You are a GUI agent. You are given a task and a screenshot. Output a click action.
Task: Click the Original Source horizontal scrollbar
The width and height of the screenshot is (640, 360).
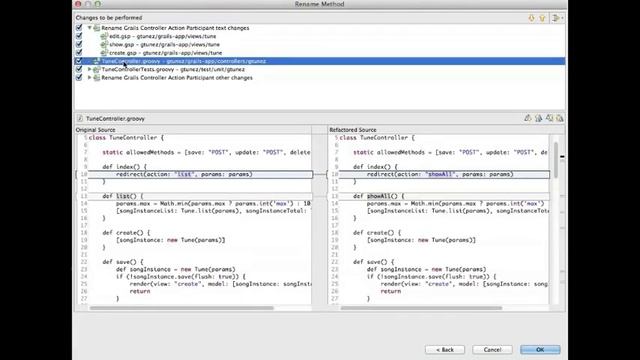click(x=182, y=308)
